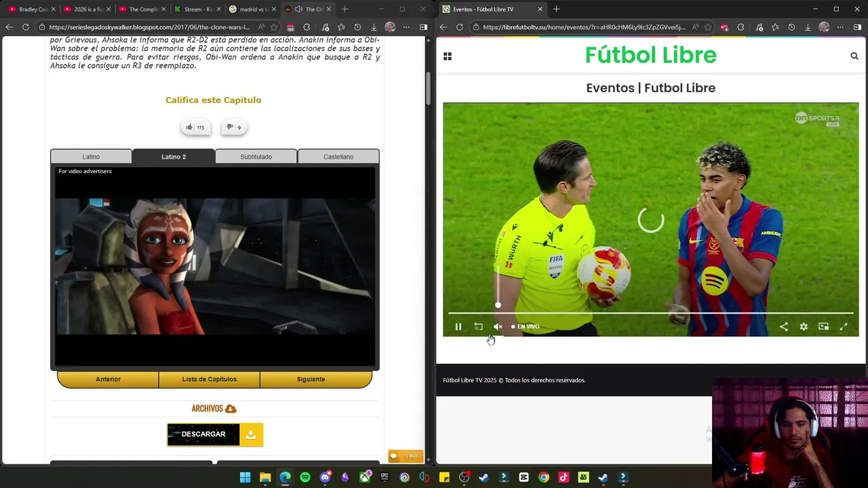This screenshot has width=868, height=488.
Task: Open Discord from the taskbar
Action: [x=325, y=477]
